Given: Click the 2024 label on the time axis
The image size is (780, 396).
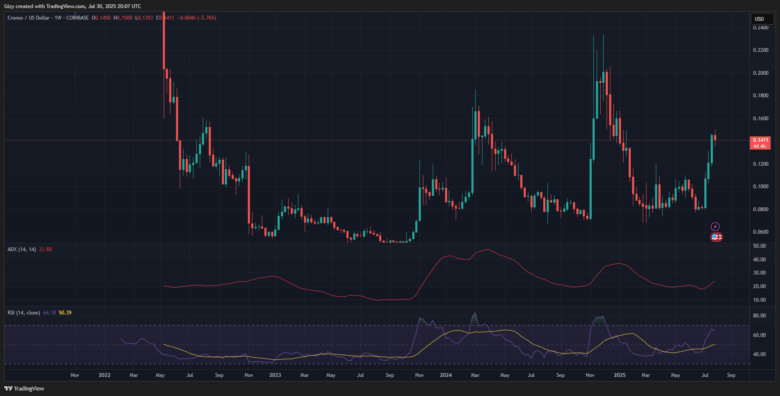Looking at the screenshot, I should [x=446, y=374].
